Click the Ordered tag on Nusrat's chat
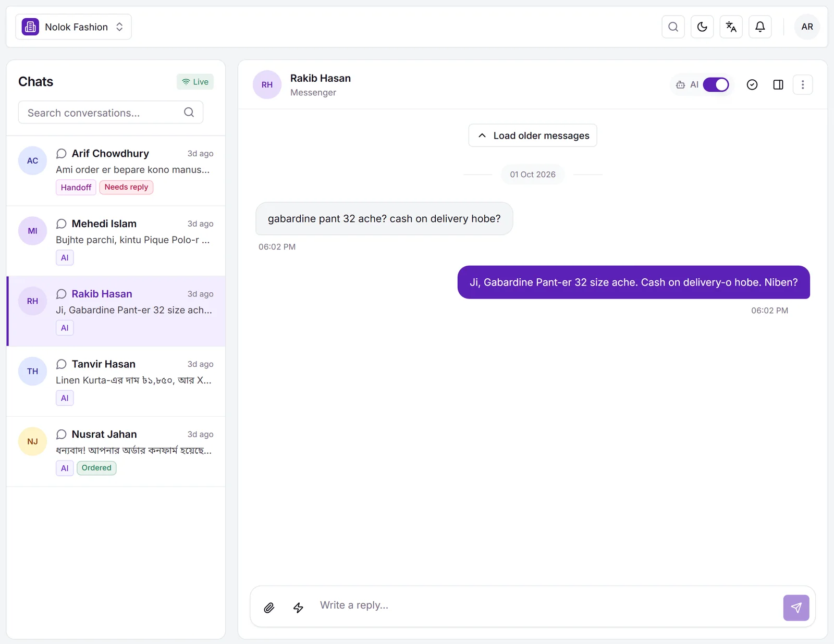Viewport: 834px width, 644px height. (96, 468)
